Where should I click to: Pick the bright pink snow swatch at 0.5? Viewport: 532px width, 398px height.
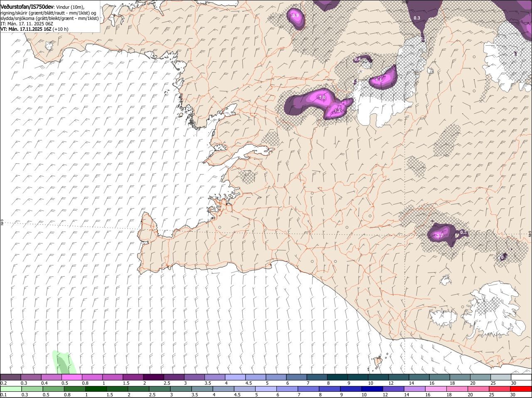tap(72, 377)
